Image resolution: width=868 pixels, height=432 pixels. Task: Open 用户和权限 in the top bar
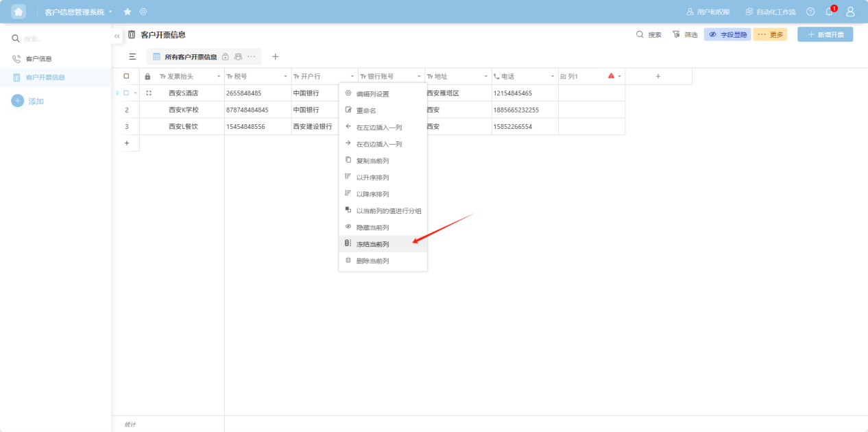(x=708, y=12)
